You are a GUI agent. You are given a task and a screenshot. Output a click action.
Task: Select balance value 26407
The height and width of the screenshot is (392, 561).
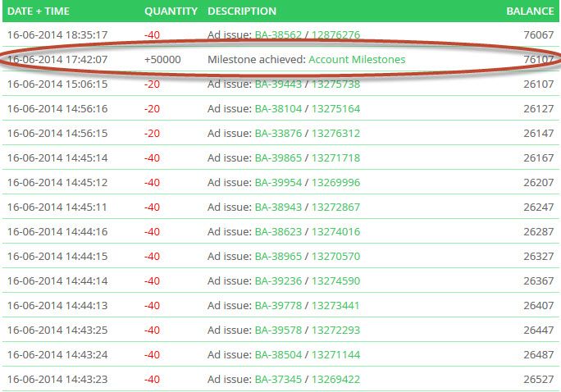539,306
